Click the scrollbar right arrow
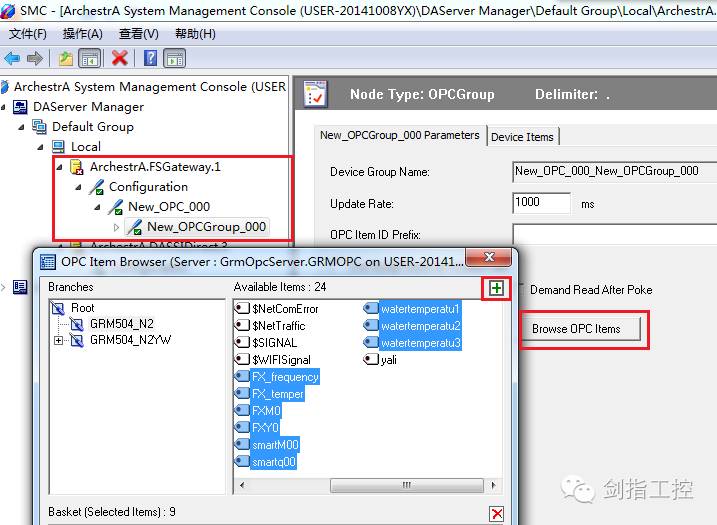 coord(493,485)
